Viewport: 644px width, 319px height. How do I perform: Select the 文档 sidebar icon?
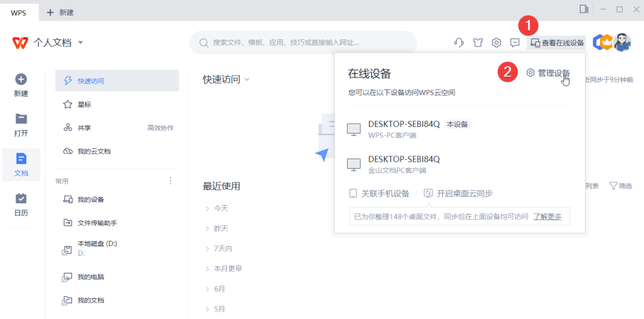pos(21,165)
